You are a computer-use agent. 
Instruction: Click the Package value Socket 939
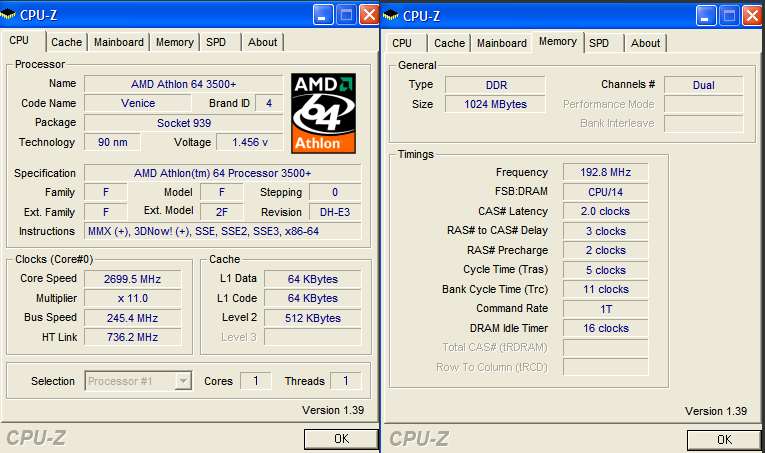(x=183, y=123)
